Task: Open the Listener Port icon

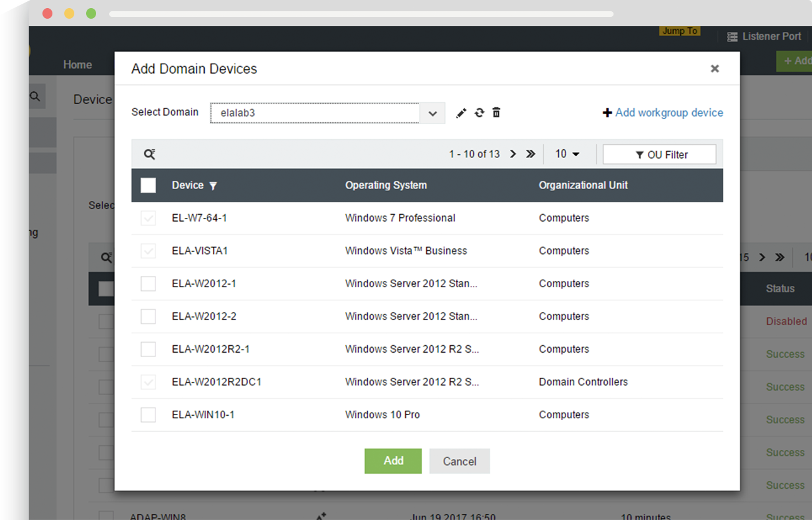Action: [x=733, y=37]
